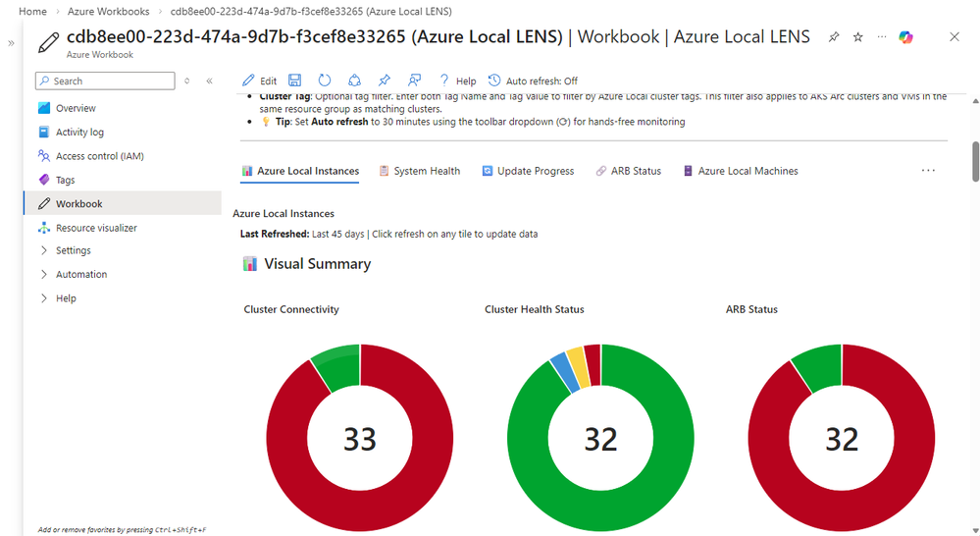Click the Refresh icon in toolbar

coord(325,80)
